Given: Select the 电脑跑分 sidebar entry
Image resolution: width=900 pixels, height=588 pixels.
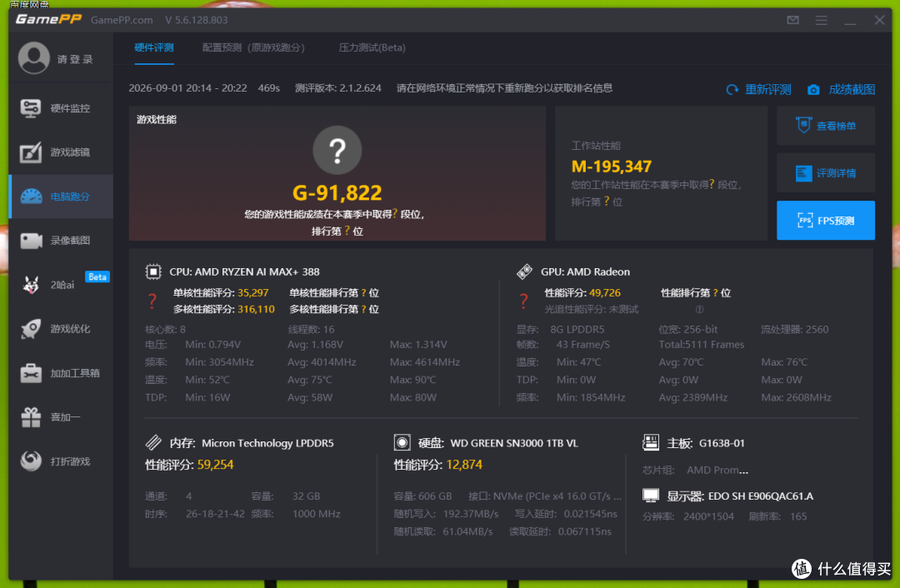Looking at the screenshot, I should point(61,197).
